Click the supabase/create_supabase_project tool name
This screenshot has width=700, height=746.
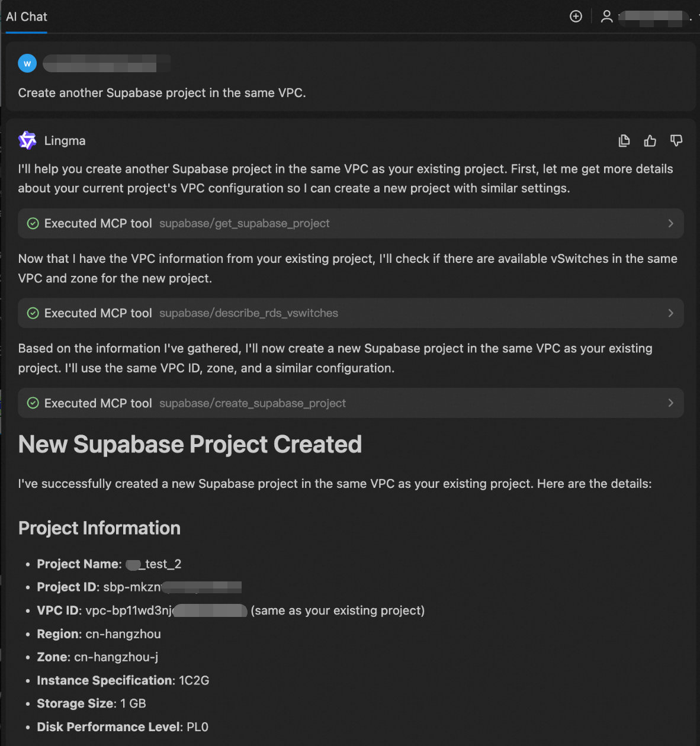pyautogui.click(x=252, y=403)
